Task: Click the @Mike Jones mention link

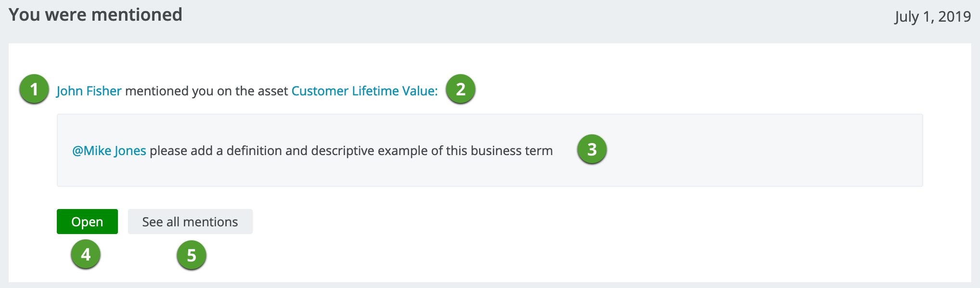Action: click(109, 151)
